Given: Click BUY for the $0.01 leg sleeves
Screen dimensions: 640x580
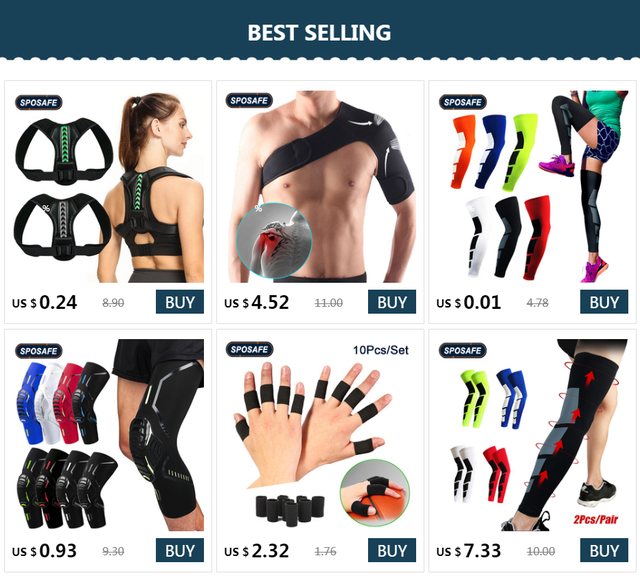Looking at the screenshot, I should tap(604, 302).
